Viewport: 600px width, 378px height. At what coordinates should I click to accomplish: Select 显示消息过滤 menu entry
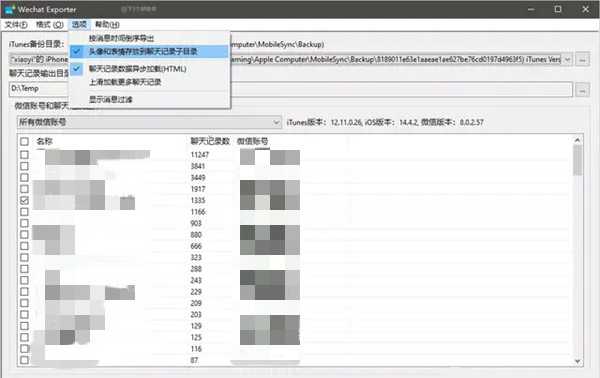pos(150,99)
